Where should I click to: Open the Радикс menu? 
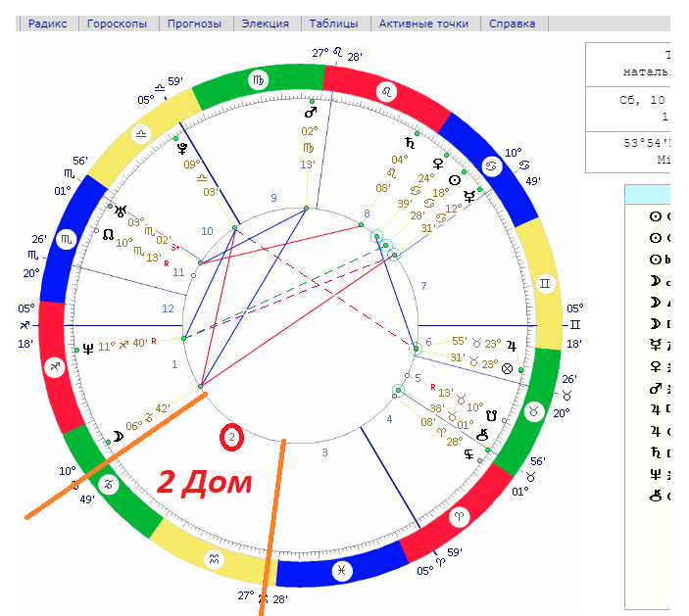click(47, 24)
